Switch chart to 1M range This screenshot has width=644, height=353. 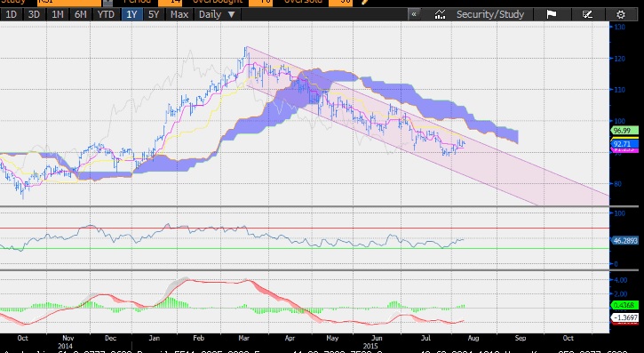pos(57,14)
